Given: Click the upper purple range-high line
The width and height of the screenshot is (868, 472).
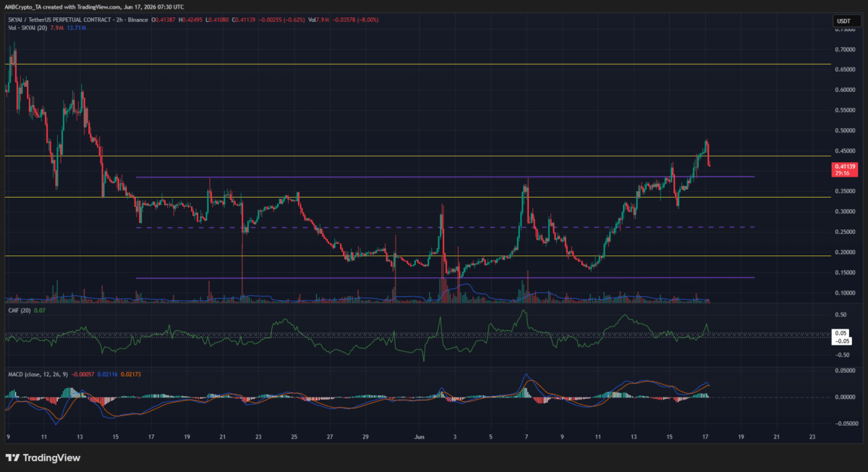Looking at the screenshot, I should (x=446, y=177).
